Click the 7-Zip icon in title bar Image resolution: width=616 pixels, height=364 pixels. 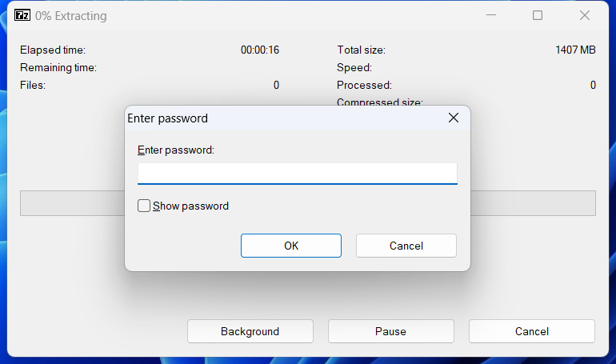click(23, 15)
